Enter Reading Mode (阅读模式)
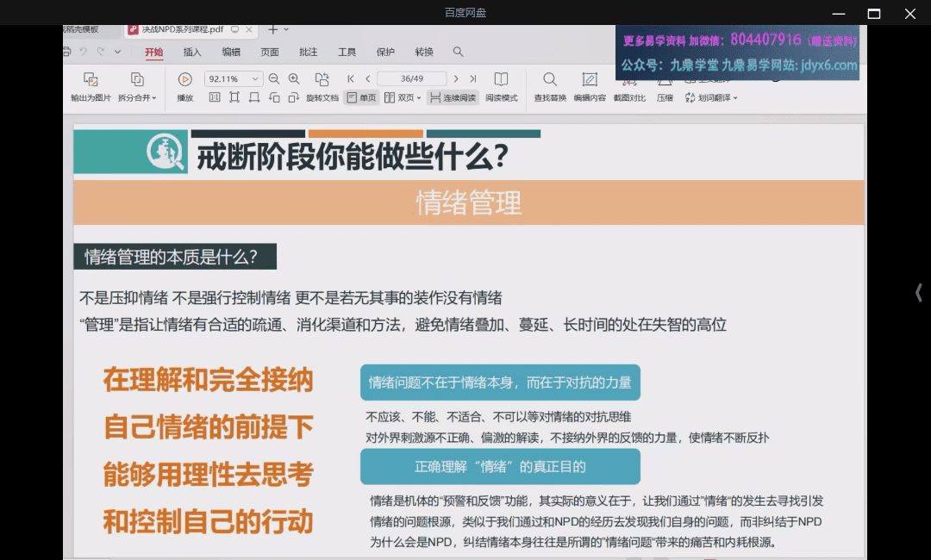Screen dimensions: 931x560 tap(501, 79)
